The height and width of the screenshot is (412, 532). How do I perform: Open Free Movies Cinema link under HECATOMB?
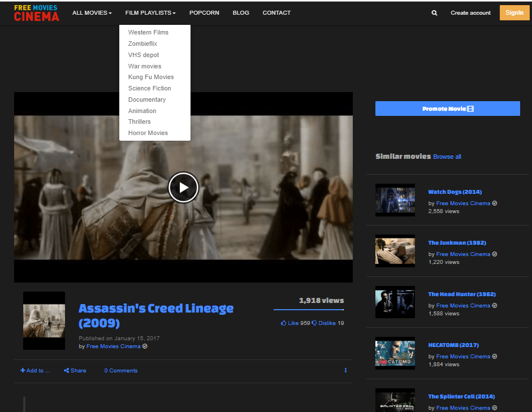pyautogui.click(x=463, y=357)
